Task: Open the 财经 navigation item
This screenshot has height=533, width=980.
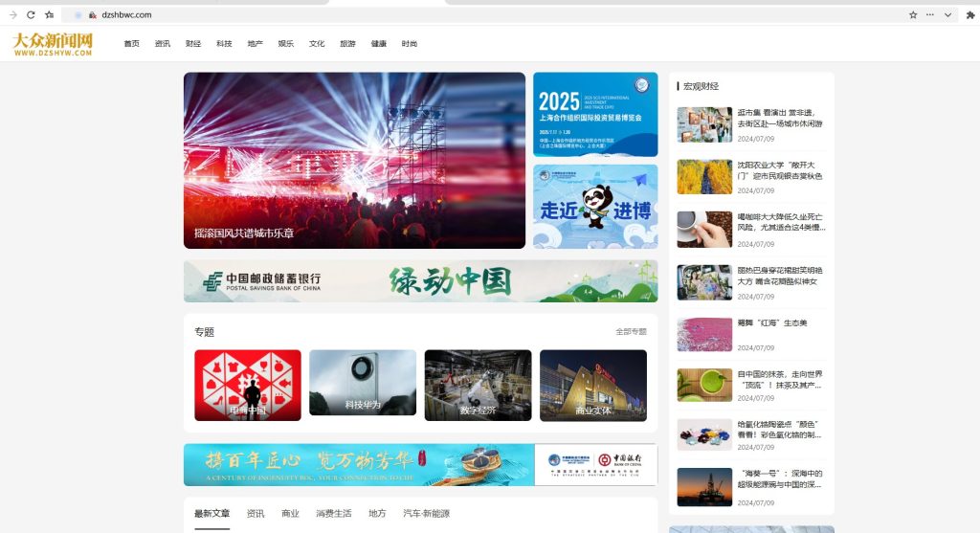Action: [193, 44]
